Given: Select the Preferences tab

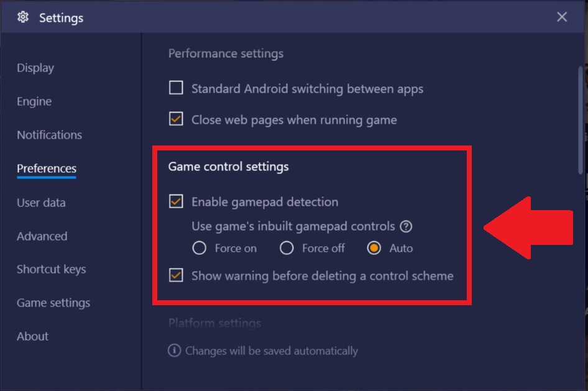Looking at the screenshot, I should point(47,168).
